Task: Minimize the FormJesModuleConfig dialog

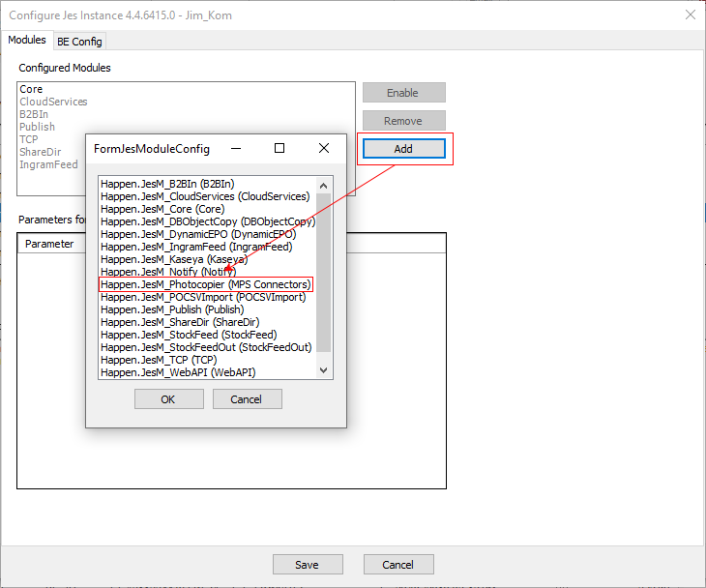Action: coord(236,148)
